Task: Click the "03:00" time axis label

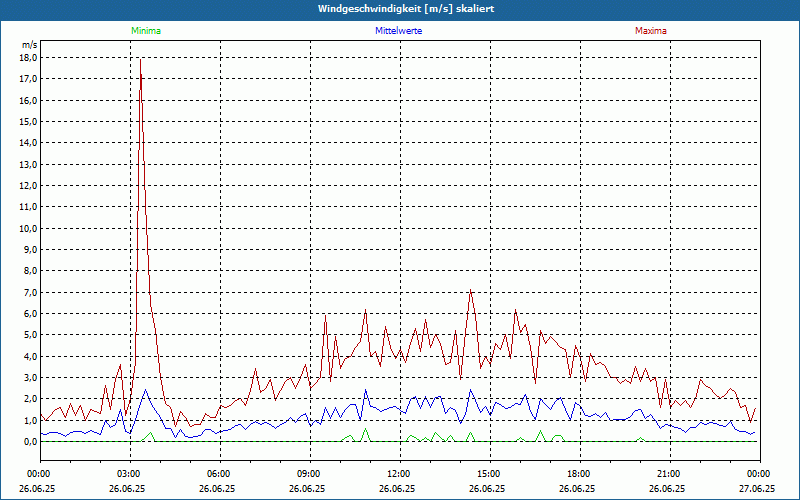Action: pos(127,474)
